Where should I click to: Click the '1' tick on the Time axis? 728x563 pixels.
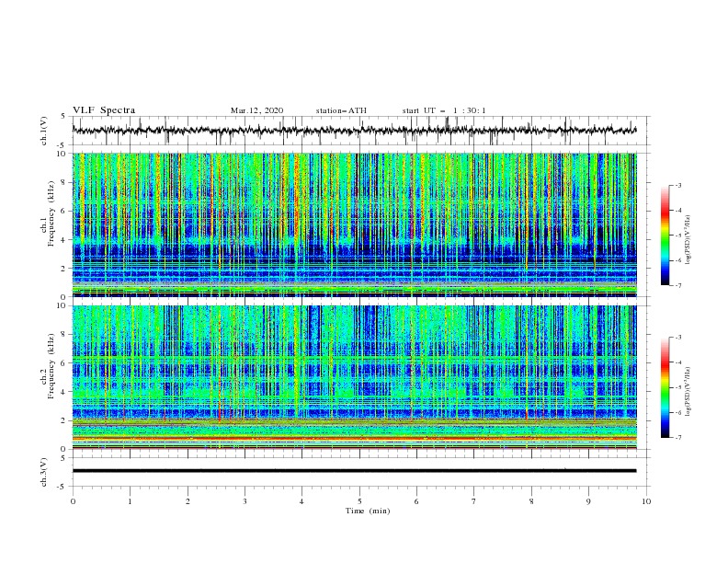coord(130,501)
